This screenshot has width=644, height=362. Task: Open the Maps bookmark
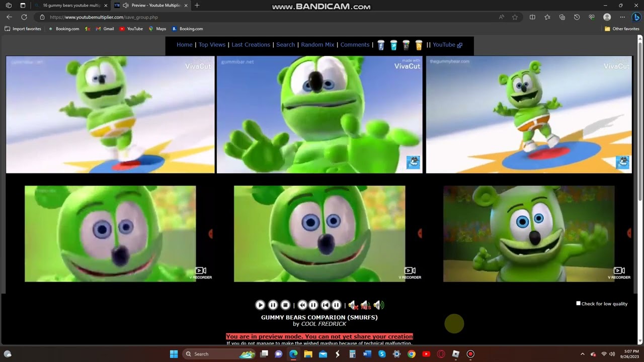pos(157,29)
